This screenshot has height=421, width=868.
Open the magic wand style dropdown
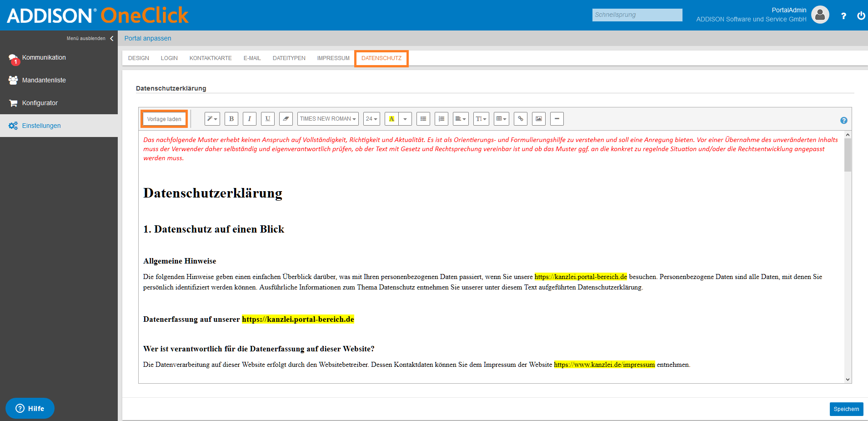212,119
